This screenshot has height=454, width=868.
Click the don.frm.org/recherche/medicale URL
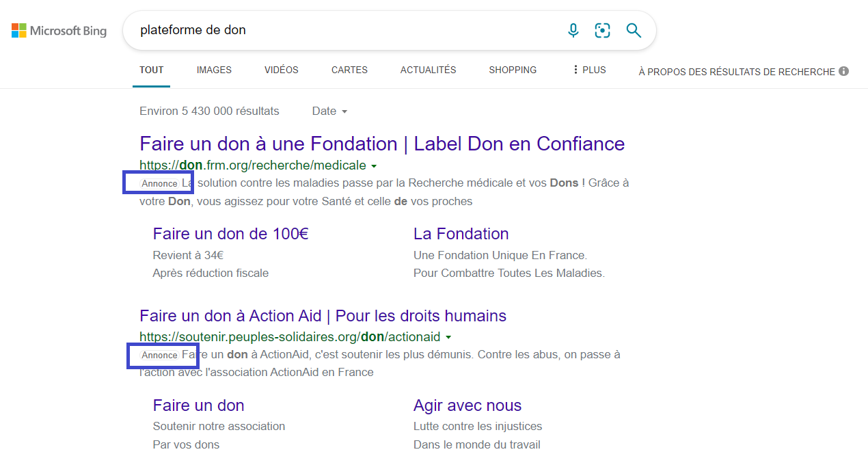click(253, 165)
